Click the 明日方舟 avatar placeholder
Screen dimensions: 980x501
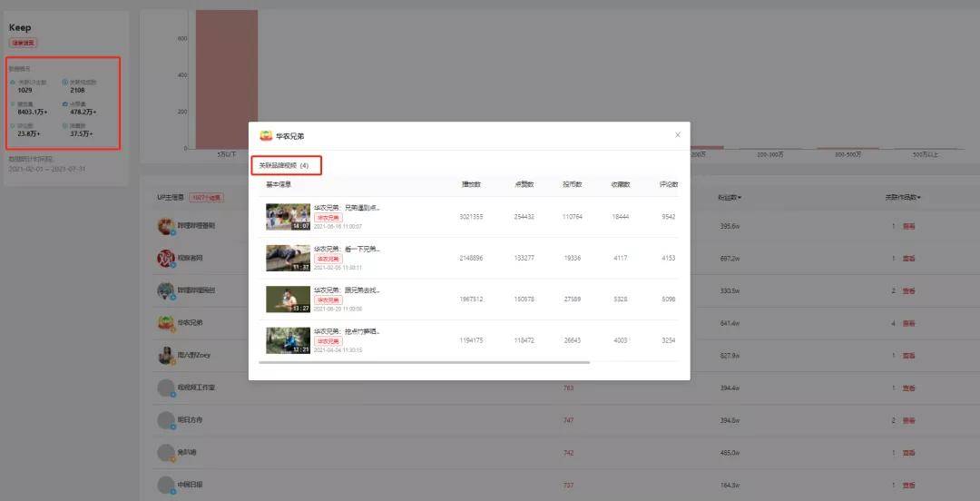pos(166,419)
